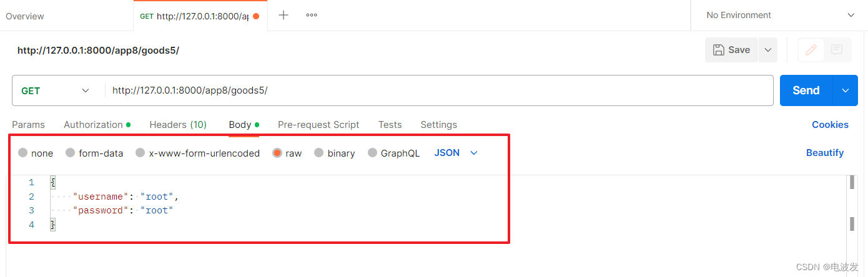
Task: Click the "password" line in body editor
Action: pos(122,210)
